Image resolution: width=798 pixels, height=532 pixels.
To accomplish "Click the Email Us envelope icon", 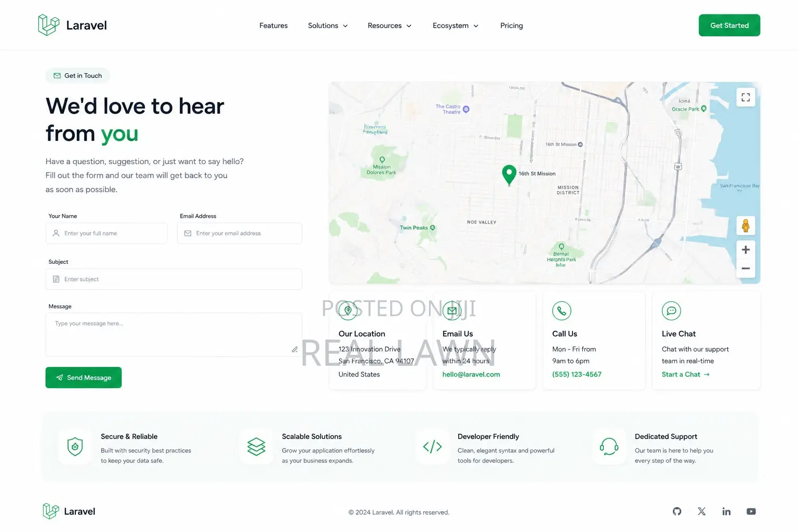I will point(452,311).
